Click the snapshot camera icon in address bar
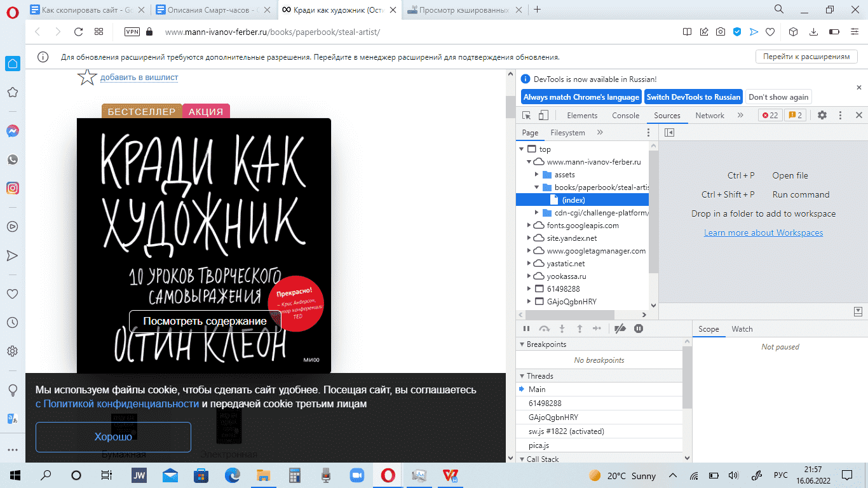Screen dimensions: 868x488 721,32
